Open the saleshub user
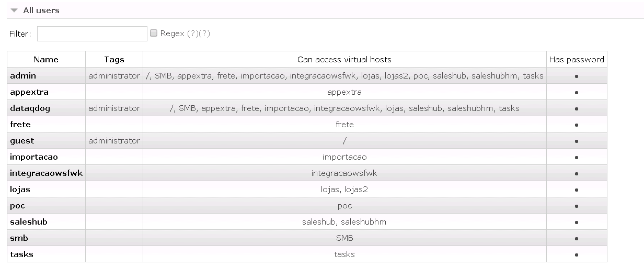The height and width of the screenshot is (267, 644). tap(29, 221)
